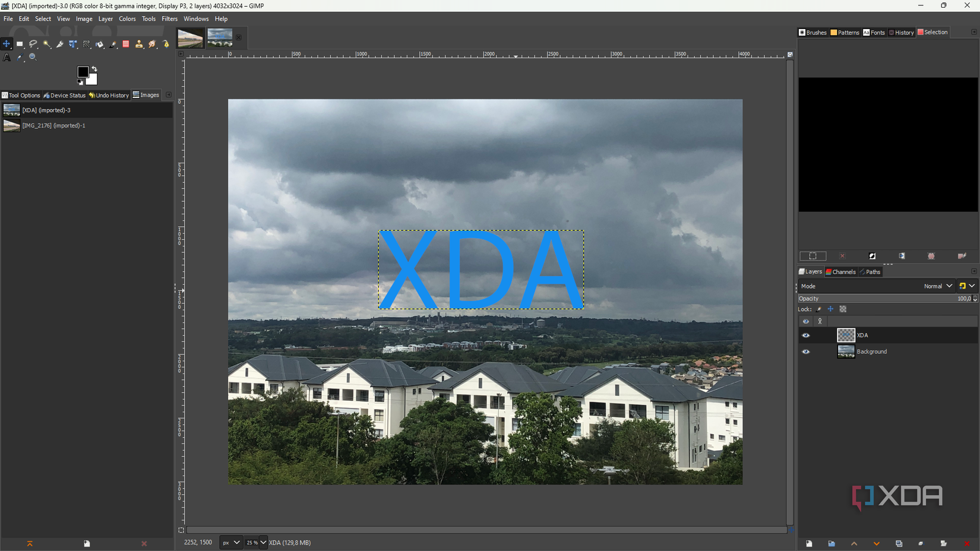Hide the Background layer
Image resolution: width=980 pixels, height=551 pixels.
(806, 351)
